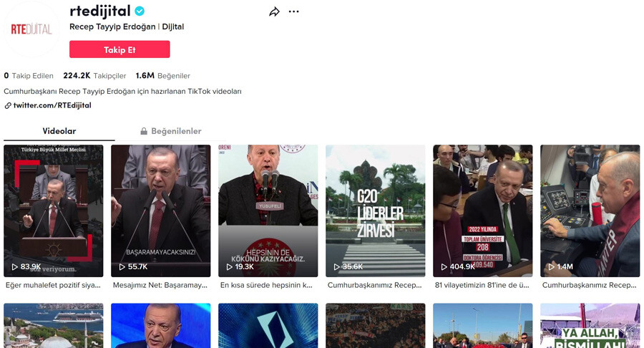Image resolution: width=644 pixels, height=348 pixels.
Task: Open the Başaramayacaksınız video thumbnail
Action: (x=160, y=211)
